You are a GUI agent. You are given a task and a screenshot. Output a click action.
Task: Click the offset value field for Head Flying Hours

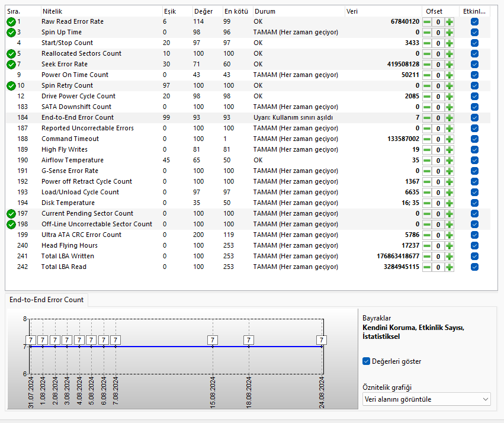pyautogui.click(x=438, y=246)
